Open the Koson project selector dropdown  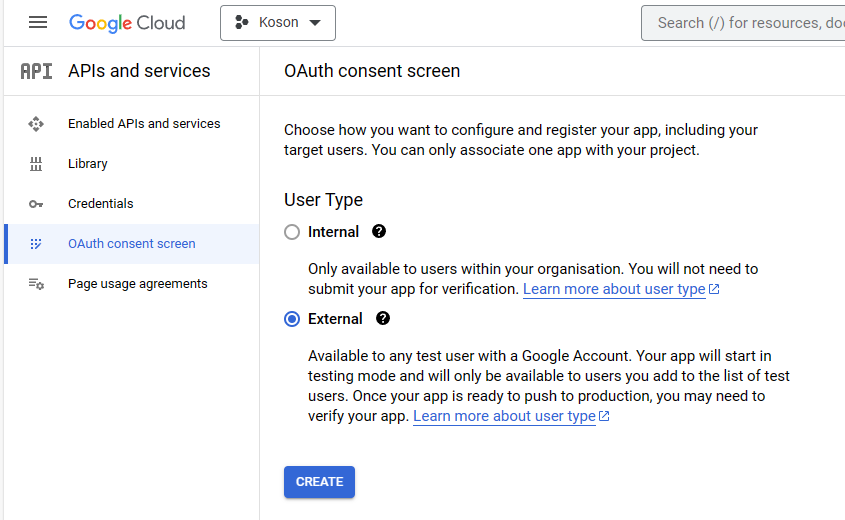coord(278,23)
